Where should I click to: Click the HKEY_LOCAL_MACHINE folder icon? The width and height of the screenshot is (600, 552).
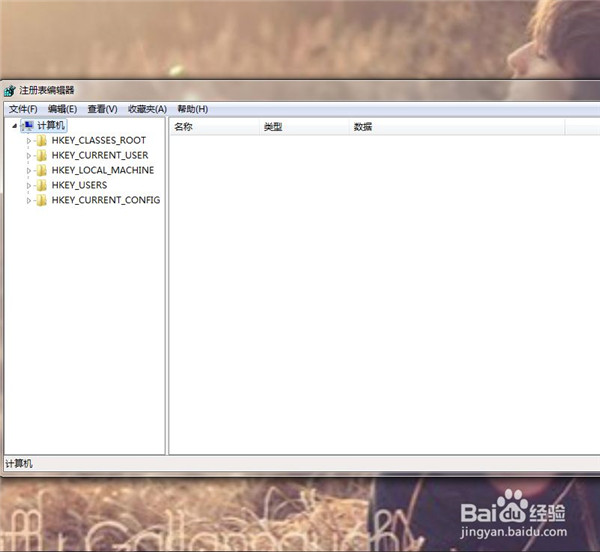point(41,171)
